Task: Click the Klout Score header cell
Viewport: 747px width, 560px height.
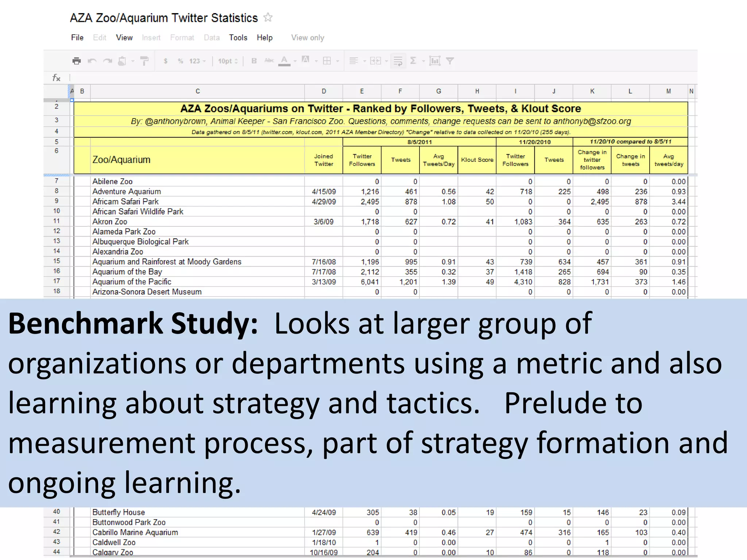Action: tap(477, 160)
